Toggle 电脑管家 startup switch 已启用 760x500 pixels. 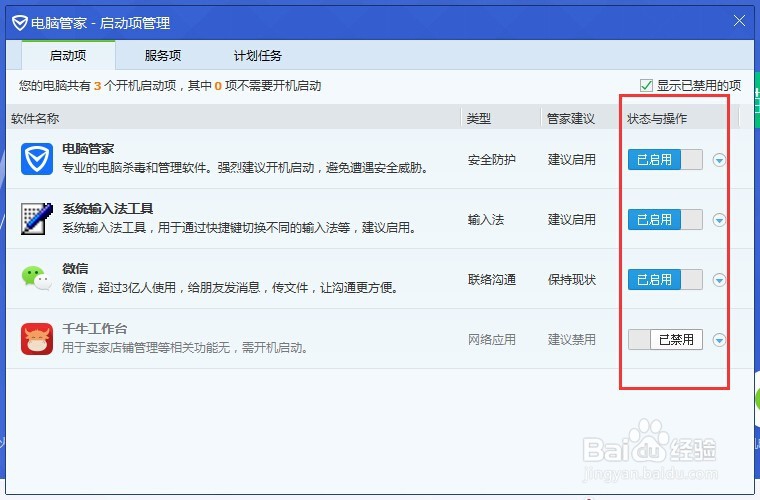point(665,159)
